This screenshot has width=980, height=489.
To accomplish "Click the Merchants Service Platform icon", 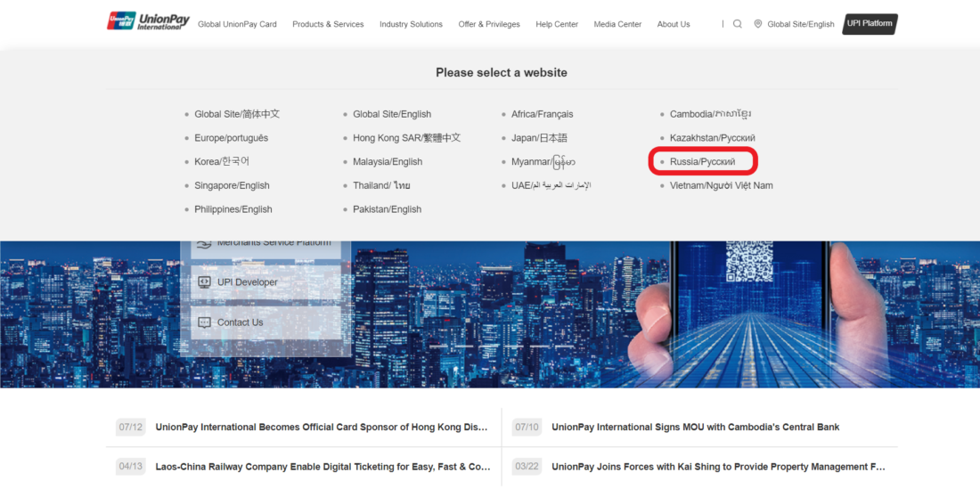I will point(204,243).
